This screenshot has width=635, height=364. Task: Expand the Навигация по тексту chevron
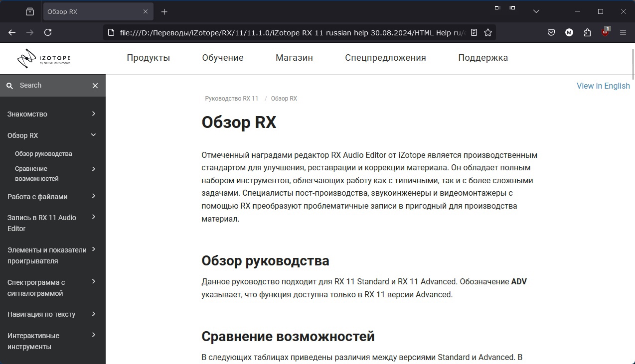coord(94,314)
